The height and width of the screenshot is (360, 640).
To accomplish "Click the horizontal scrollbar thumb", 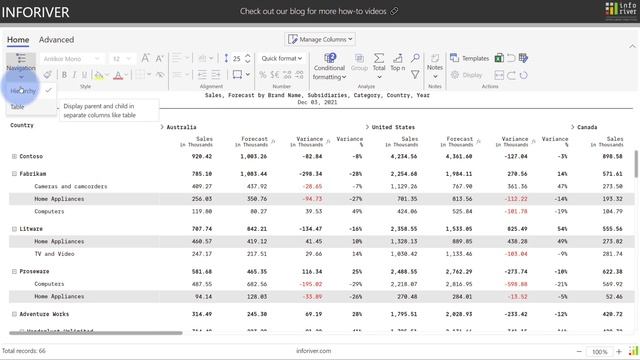I will [x=96, y=333].
